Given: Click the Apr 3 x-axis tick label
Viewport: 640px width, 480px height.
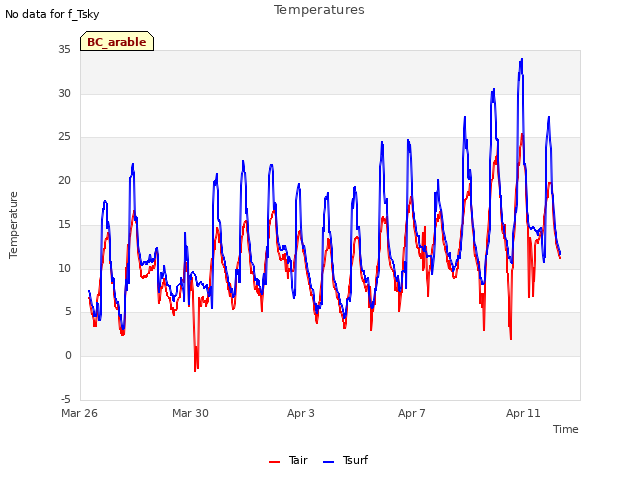Looking at the screenshot, I should click(x=301, y=413).
